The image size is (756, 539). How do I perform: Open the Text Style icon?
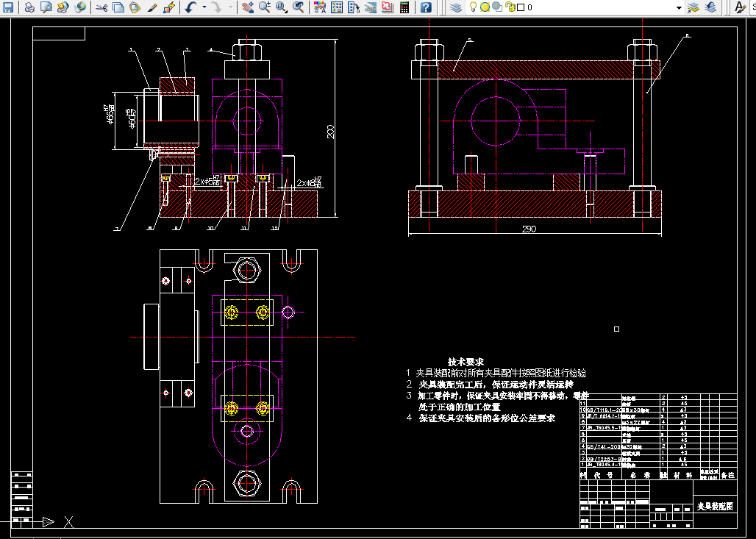pyautogui.click(x=740, y=7)
